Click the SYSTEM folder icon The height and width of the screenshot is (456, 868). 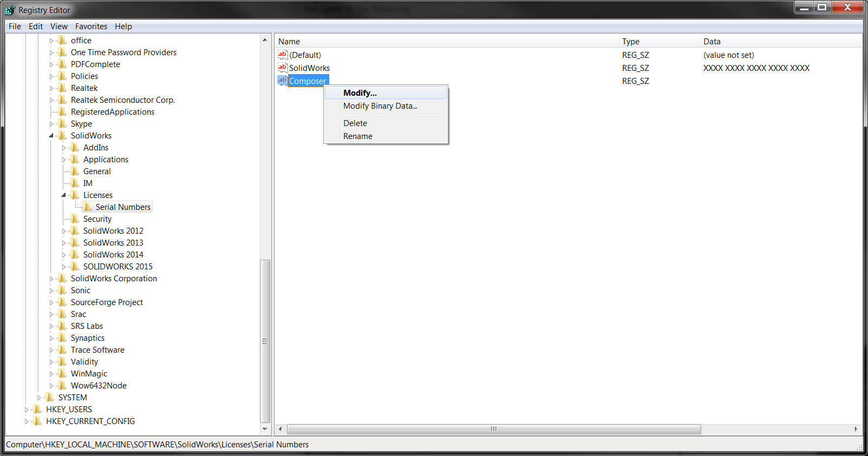click(50, 398)
